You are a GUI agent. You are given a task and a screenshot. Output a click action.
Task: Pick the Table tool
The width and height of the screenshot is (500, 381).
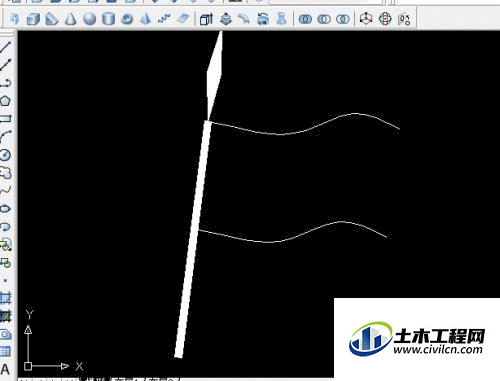point(6,351)
